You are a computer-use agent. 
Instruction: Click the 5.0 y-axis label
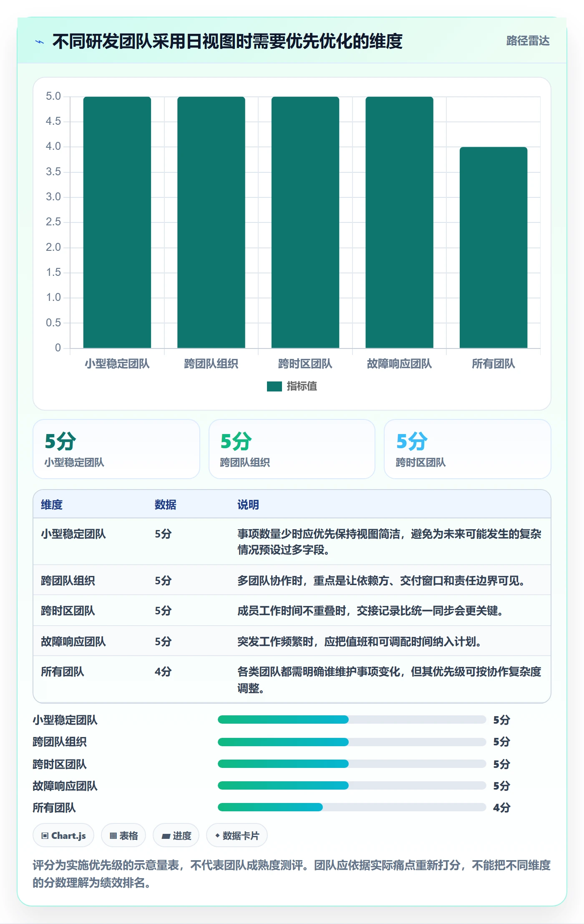click(53, 96)
